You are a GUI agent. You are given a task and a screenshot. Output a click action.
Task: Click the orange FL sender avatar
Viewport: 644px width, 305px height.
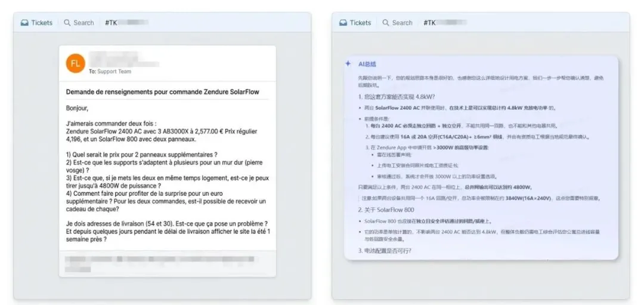click(76, 63)
